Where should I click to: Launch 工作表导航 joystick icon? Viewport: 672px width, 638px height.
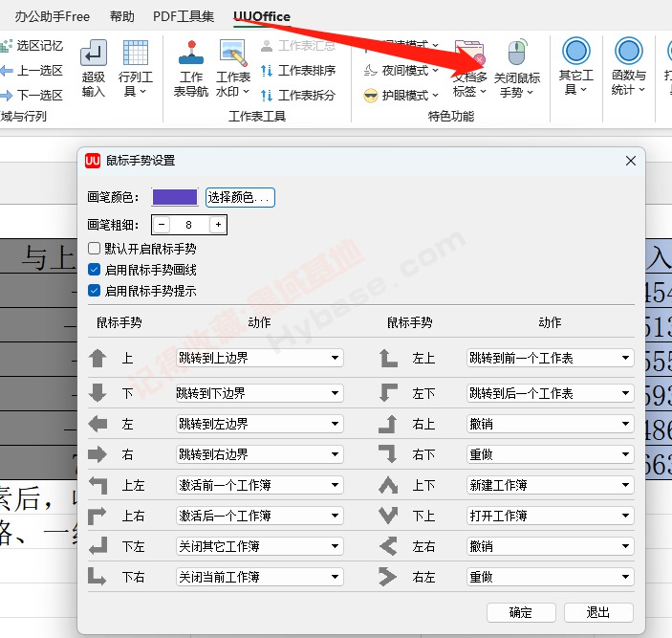[191, 54]
